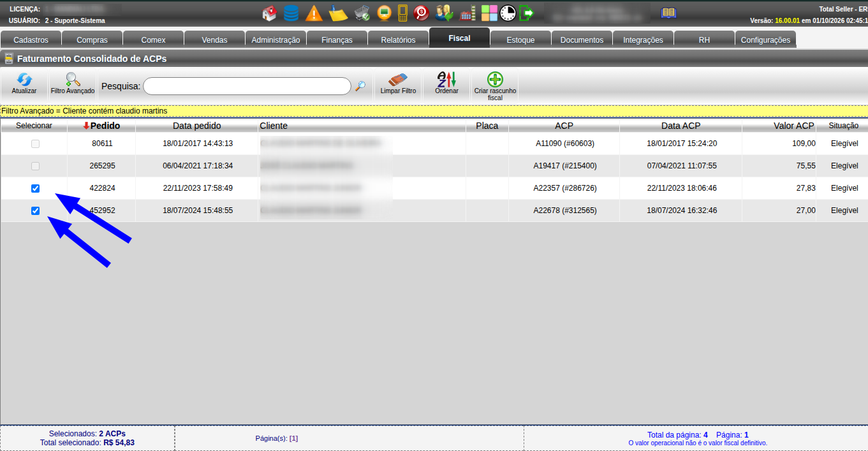Click the shopping cart with checkmark icon

coord(362,13)
